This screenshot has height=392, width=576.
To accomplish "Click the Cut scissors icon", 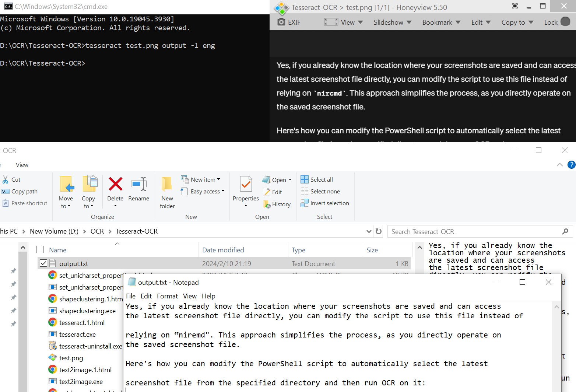I will (6, 180).
